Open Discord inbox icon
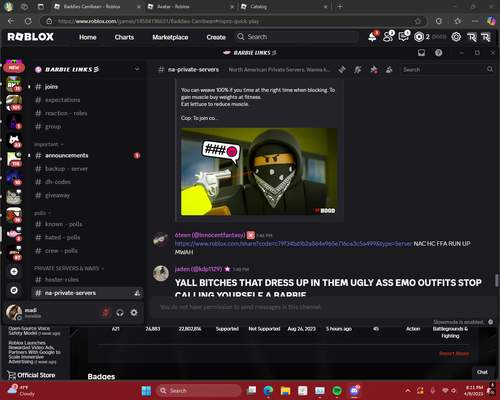Viewport: 500px width, 400px height. [x=421, y=53]
